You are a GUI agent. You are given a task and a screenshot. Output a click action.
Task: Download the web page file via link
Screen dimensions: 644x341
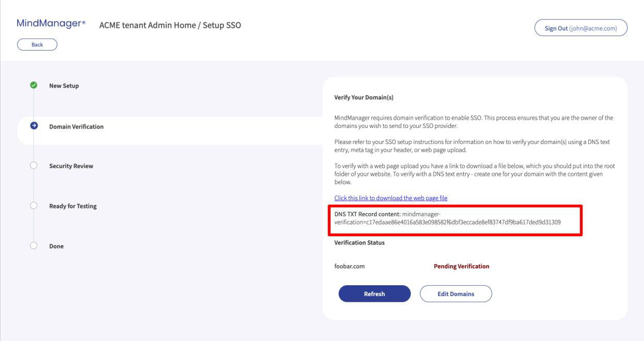pyautogui.click(x=391, y=198)
